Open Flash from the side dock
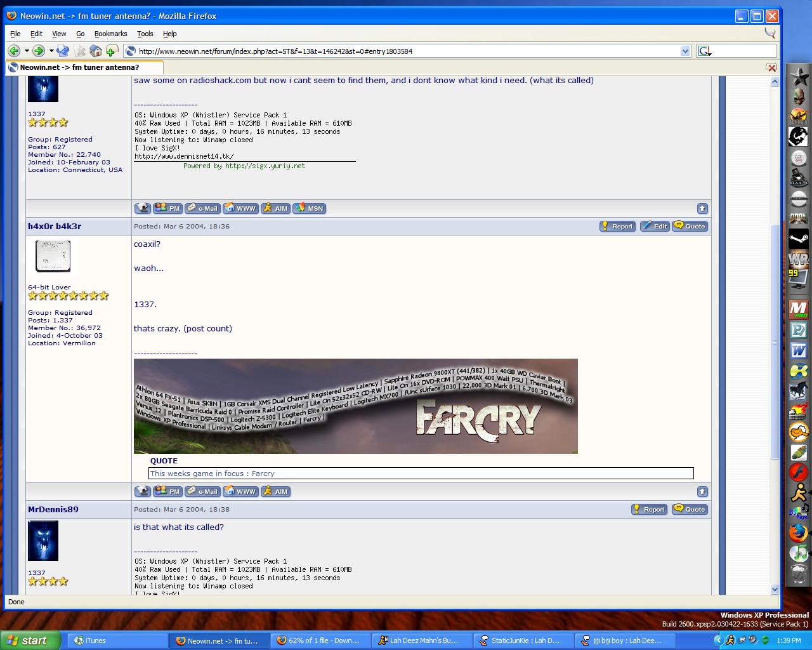The width and height of the screenshot is (812, 650). [798, 472]
